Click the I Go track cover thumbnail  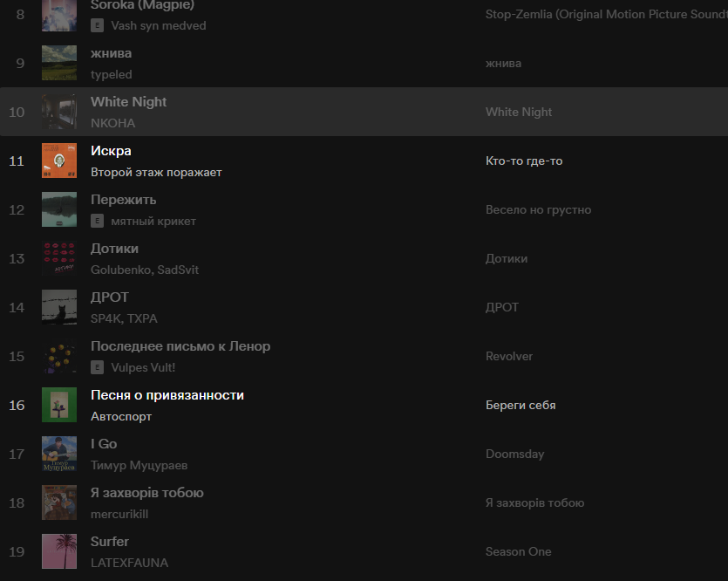pyautogui.click(x=59, y=454)
